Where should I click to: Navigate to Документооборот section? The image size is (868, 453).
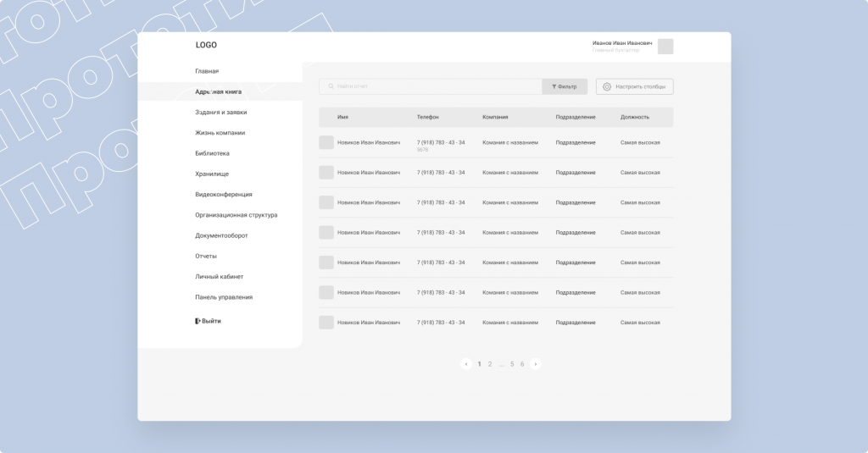point(221,235)
